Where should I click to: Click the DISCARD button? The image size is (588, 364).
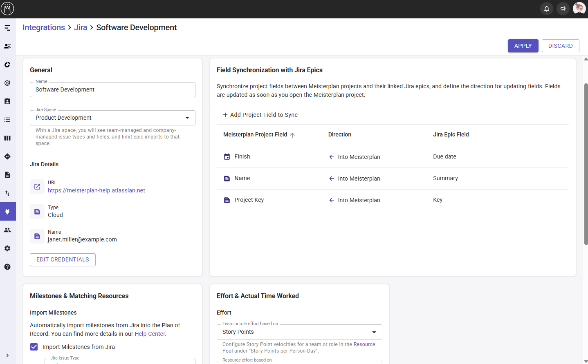pos(560,46)
